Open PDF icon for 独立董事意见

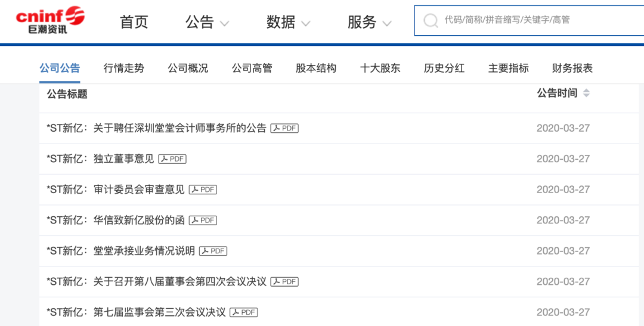tap(172, 159)
